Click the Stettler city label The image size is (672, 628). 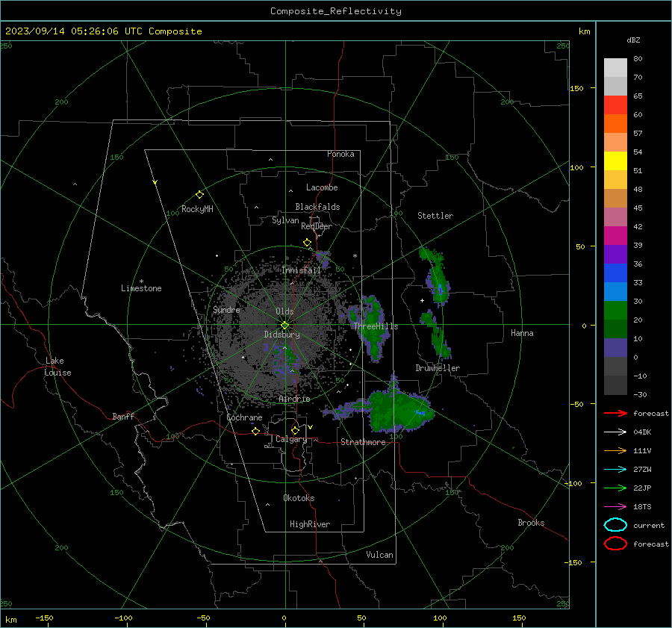pos(435,216)
